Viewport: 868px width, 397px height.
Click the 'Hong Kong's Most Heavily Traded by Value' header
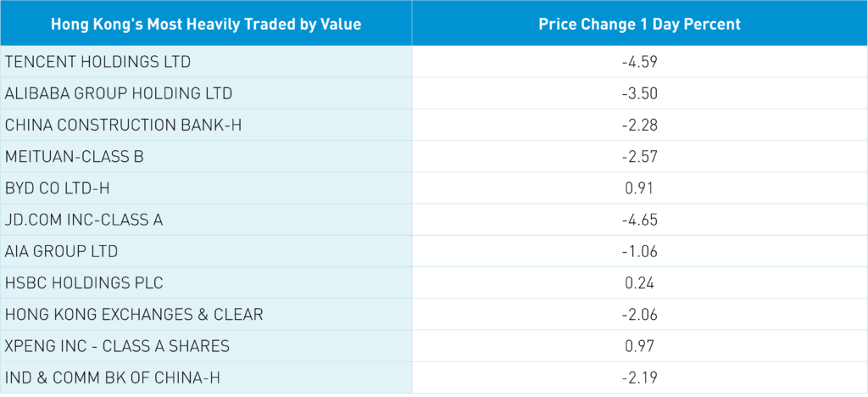[x=206, y=24]
